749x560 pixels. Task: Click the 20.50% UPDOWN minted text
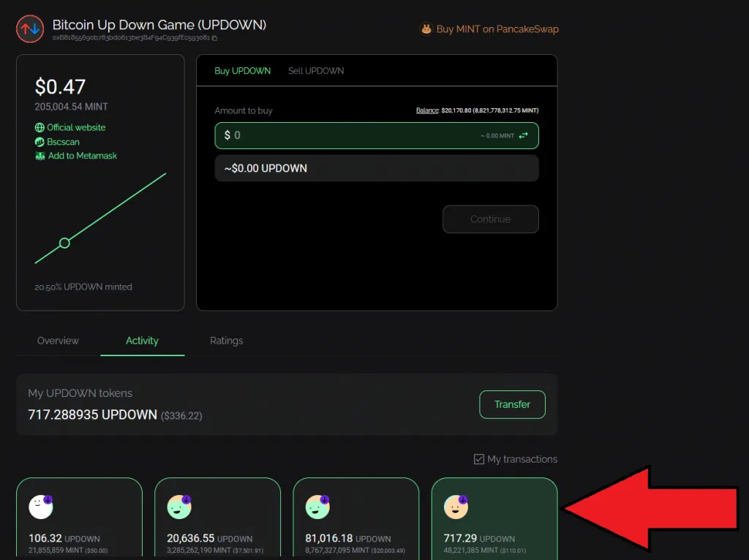point(83,287)
